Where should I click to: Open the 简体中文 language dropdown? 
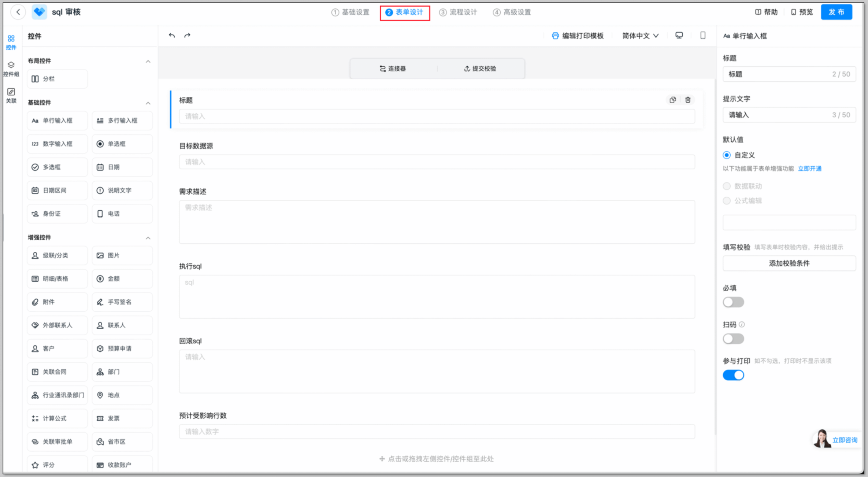tap(640, 36)
